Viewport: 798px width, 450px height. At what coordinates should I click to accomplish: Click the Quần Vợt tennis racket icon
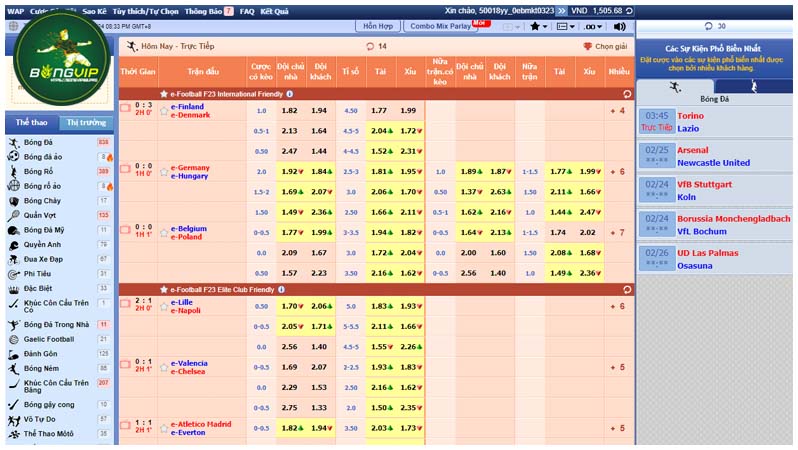click(14, 216)
